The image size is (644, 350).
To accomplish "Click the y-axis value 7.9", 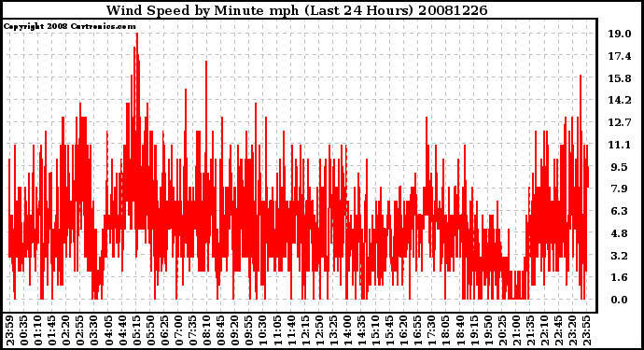I will tap(620, 189).
